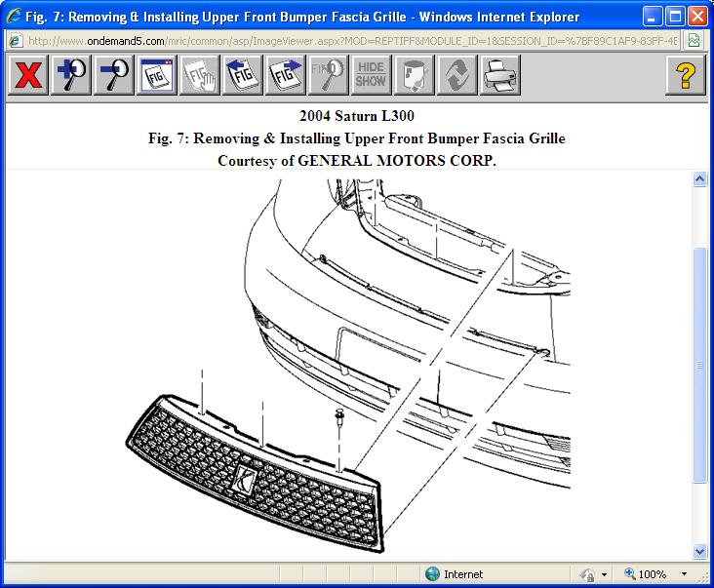Click the scrollbar down arrow
The height and width of the screenshot is (588, 714).
tap(700, 552)
